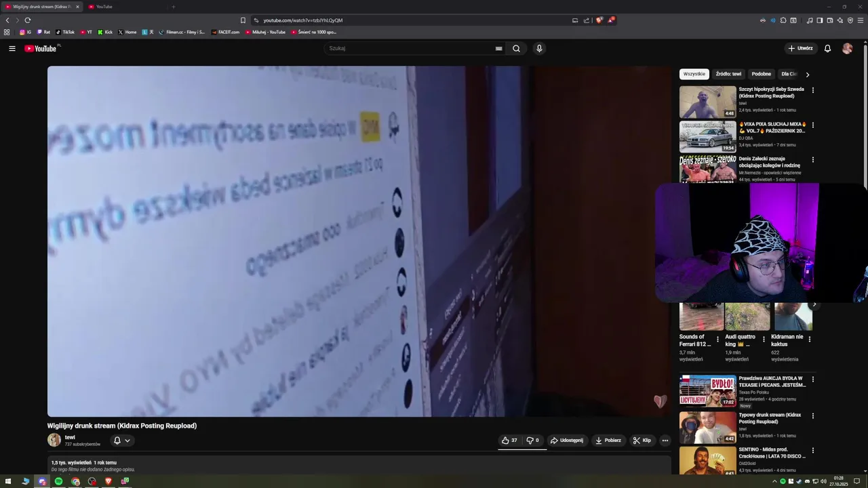868x488 pixels.
Task: Open Brave wallet icon
Action: coord(830,20)
